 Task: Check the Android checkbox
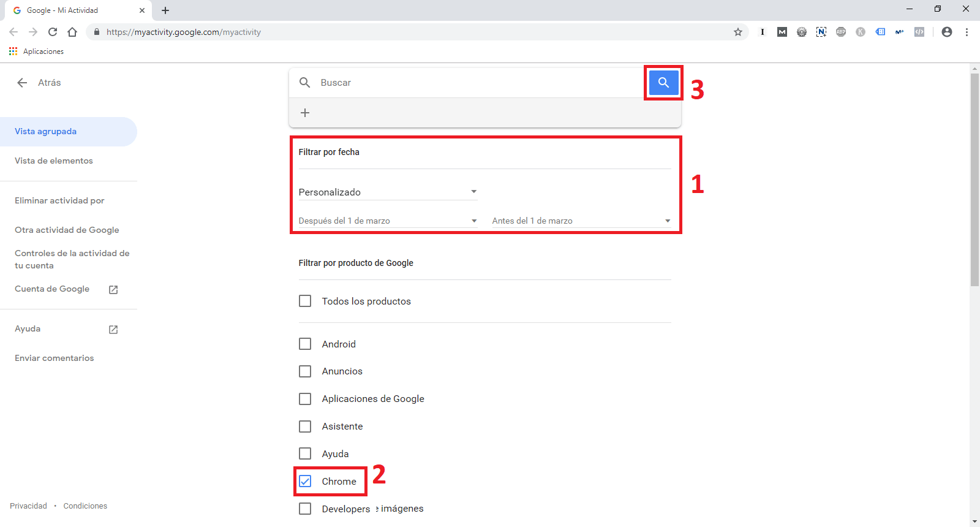pyautogui.click(x=305, y=344)
